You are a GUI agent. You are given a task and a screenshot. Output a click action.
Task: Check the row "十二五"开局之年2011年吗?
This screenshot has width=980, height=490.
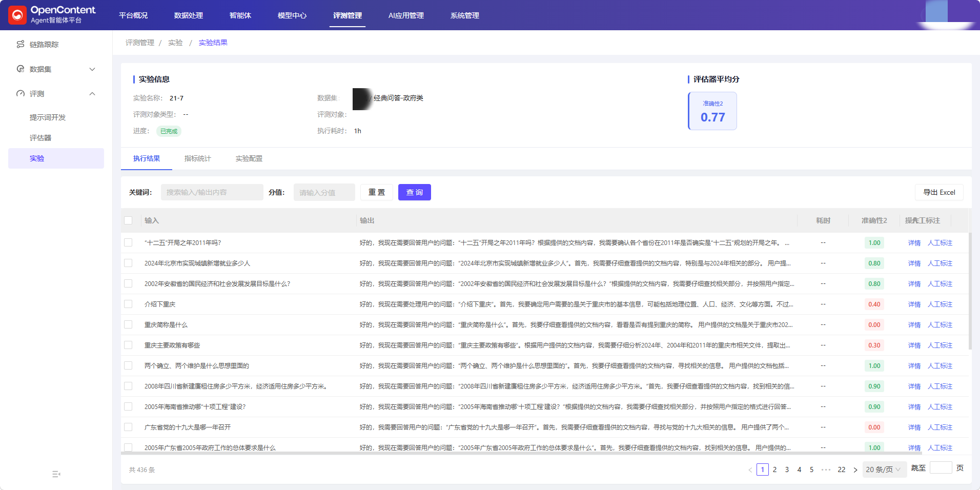tap(128, 243)
